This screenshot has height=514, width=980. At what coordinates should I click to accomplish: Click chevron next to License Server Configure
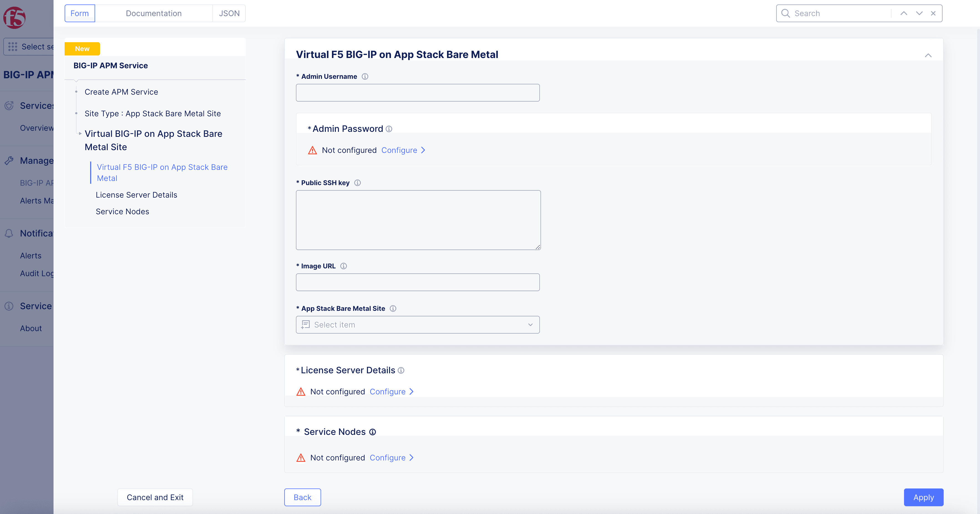[411, 391]
